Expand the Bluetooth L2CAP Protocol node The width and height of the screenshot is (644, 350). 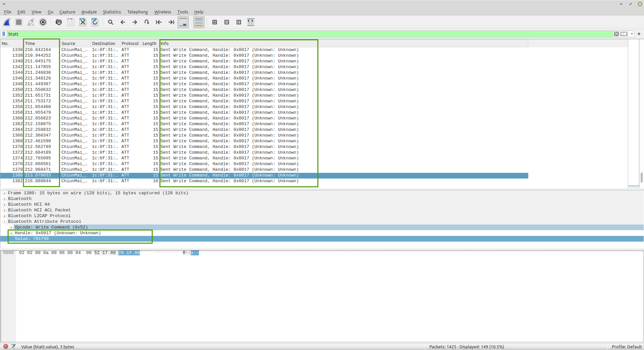(x=4, y=216)
